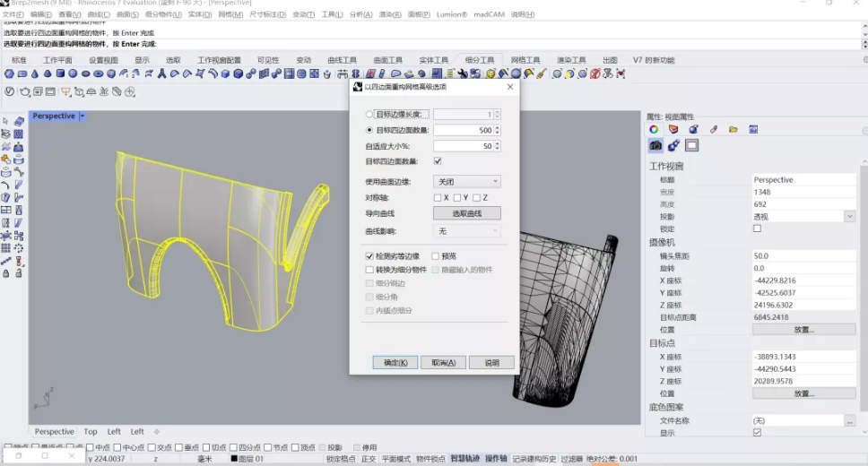Toggle 检测劣等边缘 checkbox
The height and width of the screenshot is (466, 868).
(369, 256)
